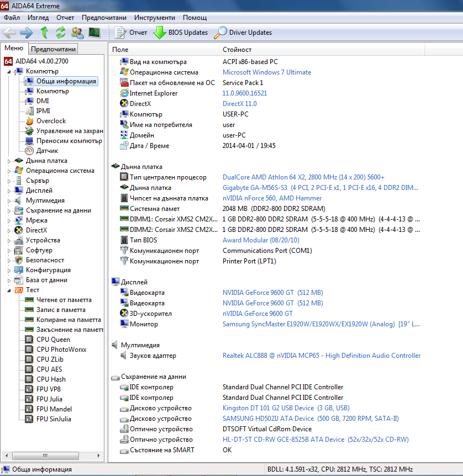Select Запис в паметта memory test
Image resolution: width=463 pixels, height=476 pixels.
click(x=61, y=310)
